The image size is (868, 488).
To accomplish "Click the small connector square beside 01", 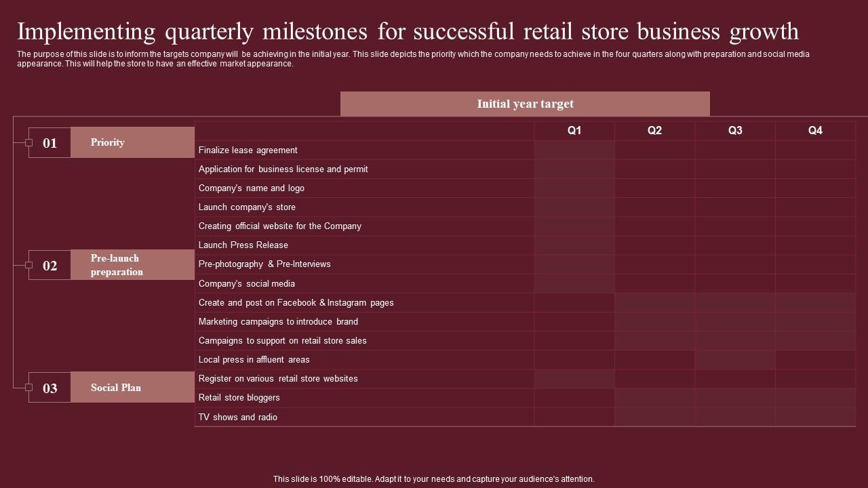I will tap(28, 142).
